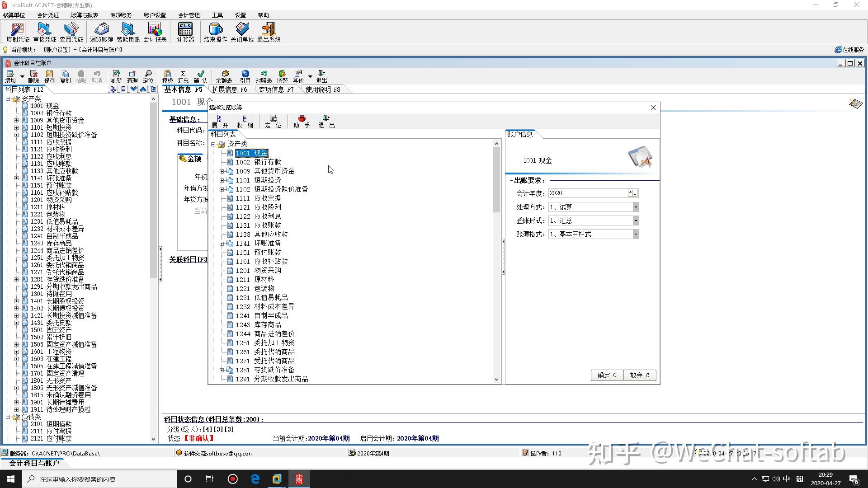868x488 pixels.
Task: Switch to the 扩展信息 F6 tab
Action: click(x=230, y=89)
